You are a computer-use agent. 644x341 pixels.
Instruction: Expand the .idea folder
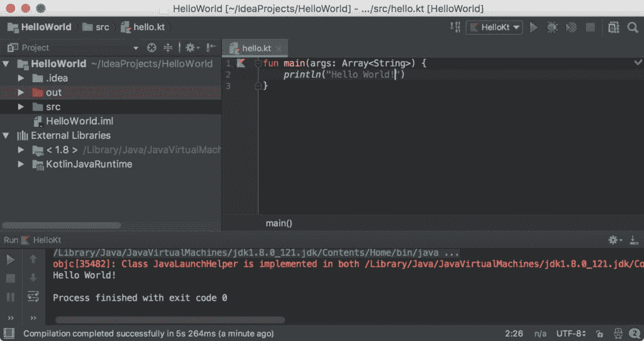point(21,78)
